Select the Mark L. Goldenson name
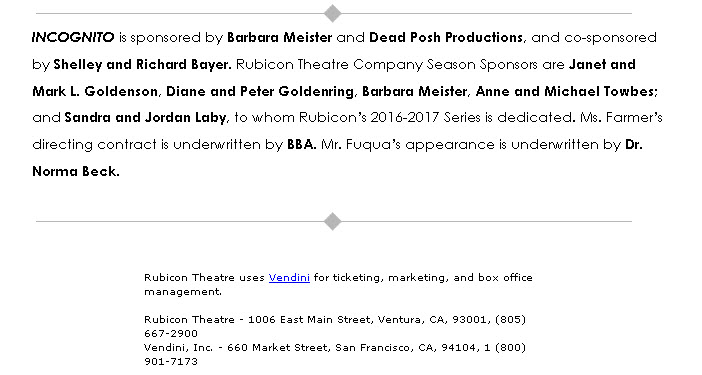The height and width of the screenshot is (375, 702). tap(95, 91)
